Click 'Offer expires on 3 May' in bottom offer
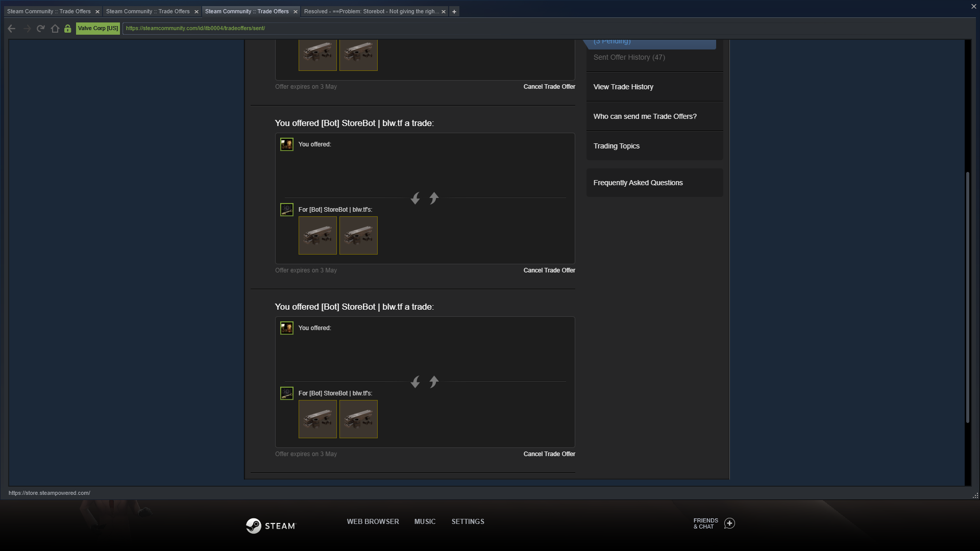The height and width of the screenshot is (551, 980). 306,454
